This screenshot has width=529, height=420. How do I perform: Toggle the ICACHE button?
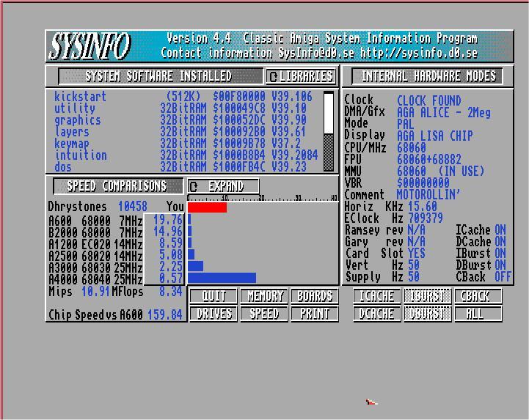[x=377, y=296]
